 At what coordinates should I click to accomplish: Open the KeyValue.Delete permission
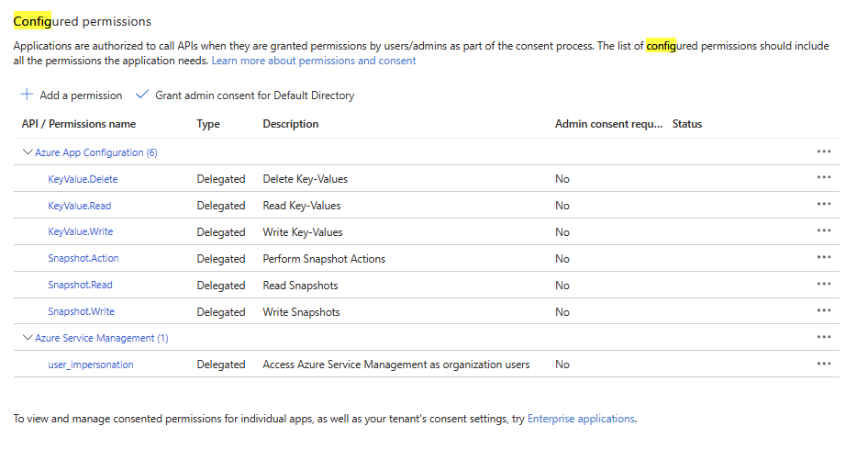point(83,179)
